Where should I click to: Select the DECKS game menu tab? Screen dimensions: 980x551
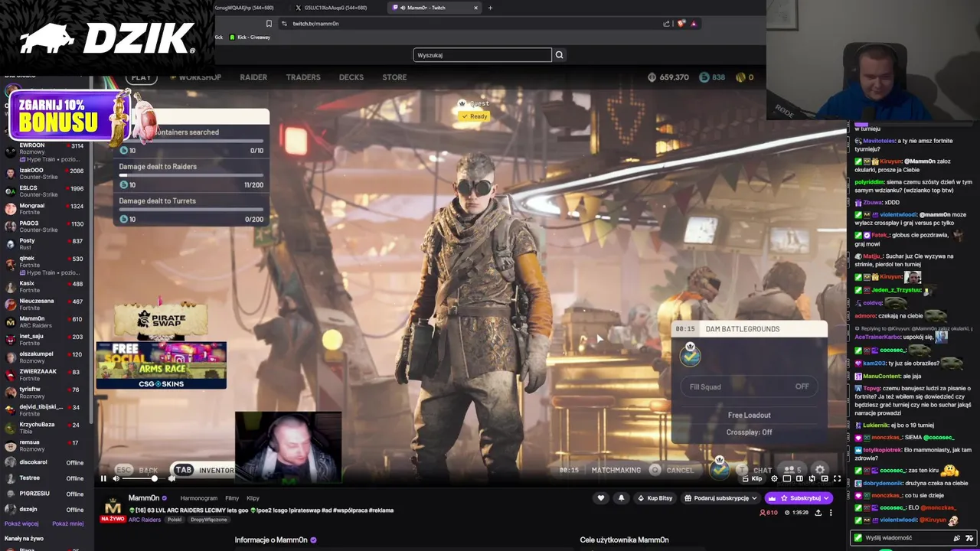[351, 77]
